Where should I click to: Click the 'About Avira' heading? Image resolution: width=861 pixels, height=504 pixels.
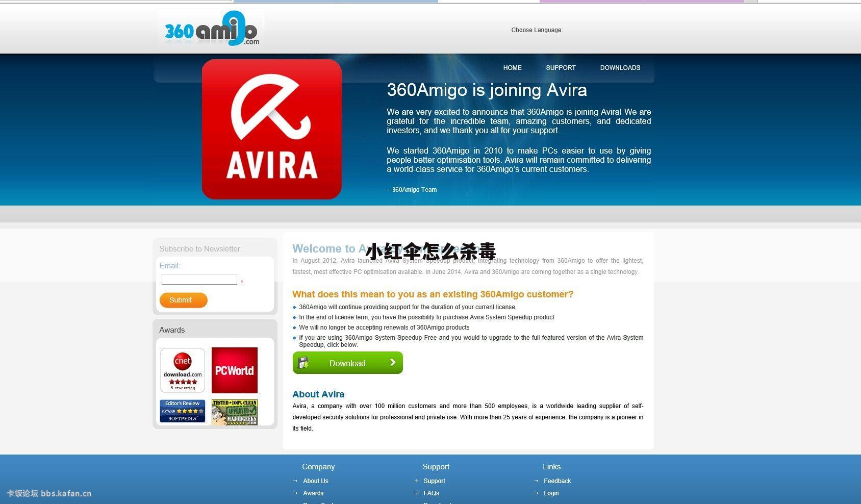(318, 394)
